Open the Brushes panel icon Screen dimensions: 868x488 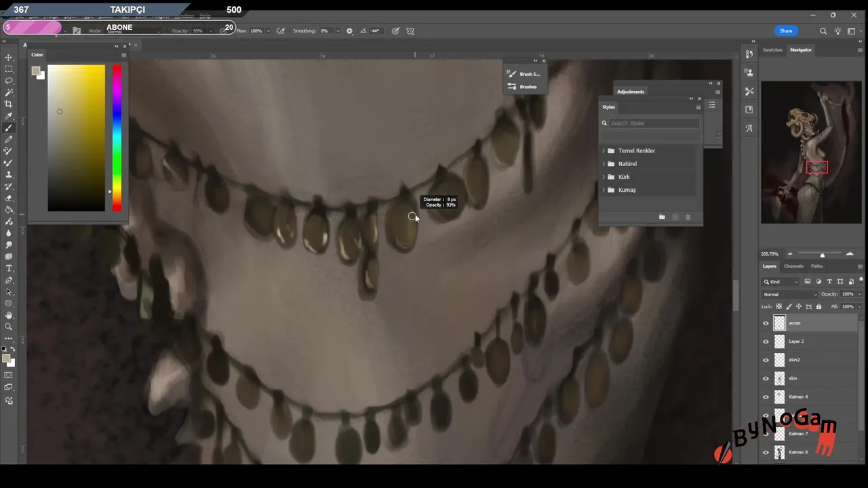click(x=512, y=87)
